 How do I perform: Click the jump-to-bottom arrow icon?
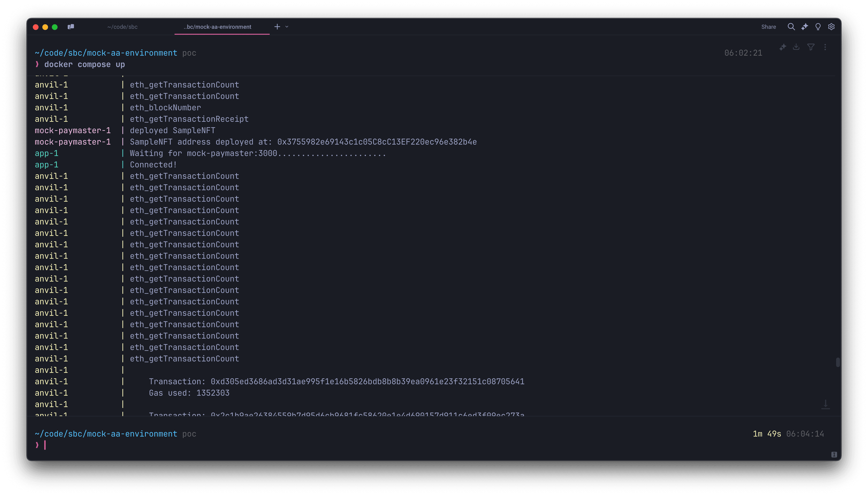825,404
